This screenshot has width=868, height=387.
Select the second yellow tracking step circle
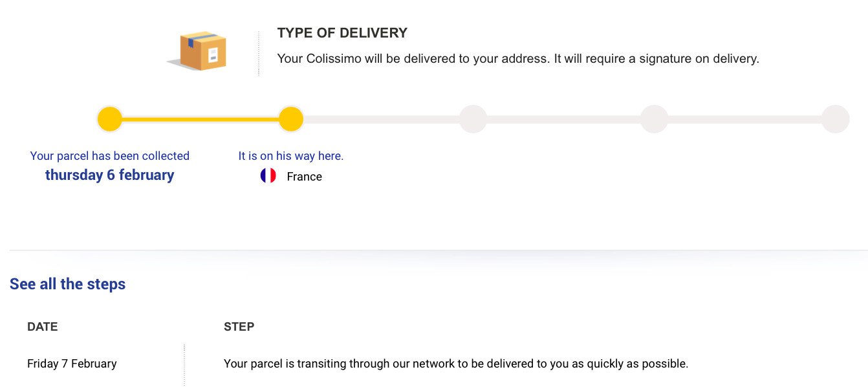point(291,119)
